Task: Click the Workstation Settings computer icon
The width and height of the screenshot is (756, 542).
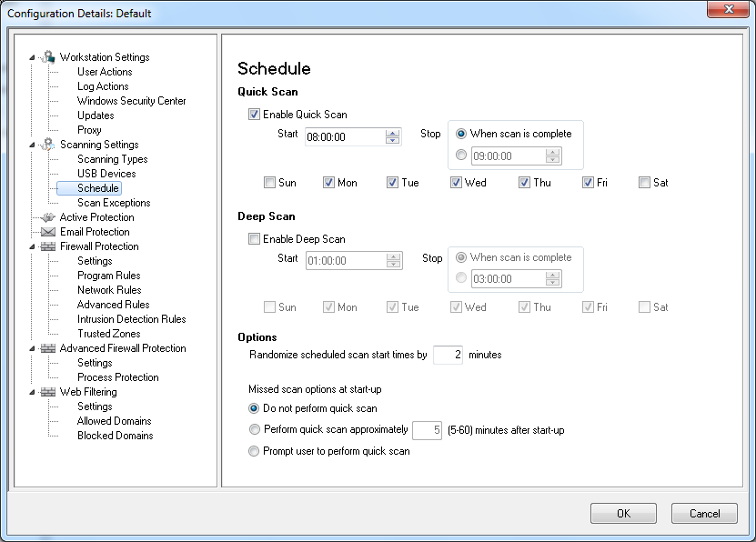Action: tap(48, 57)
